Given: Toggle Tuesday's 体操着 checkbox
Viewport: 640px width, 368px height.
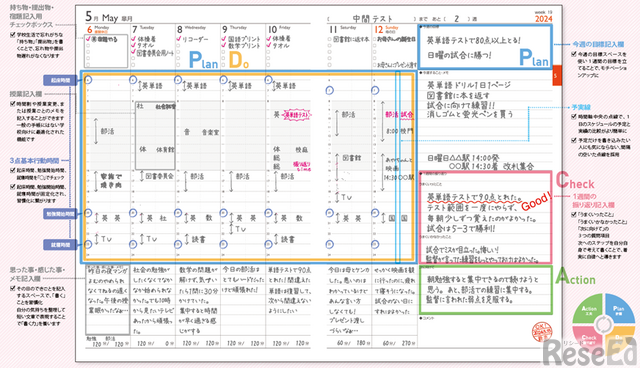Looking at the screenshot, I should point(133,39).
